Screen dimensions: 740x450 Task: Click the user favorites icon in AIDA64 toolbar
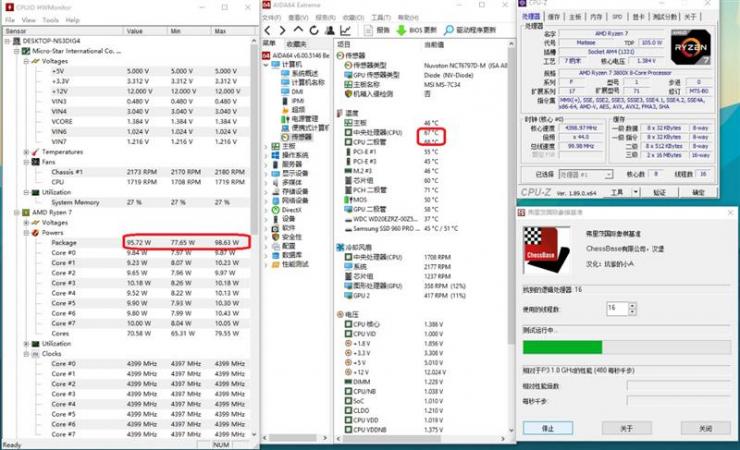pyautogui.click(x=330, y=31)
